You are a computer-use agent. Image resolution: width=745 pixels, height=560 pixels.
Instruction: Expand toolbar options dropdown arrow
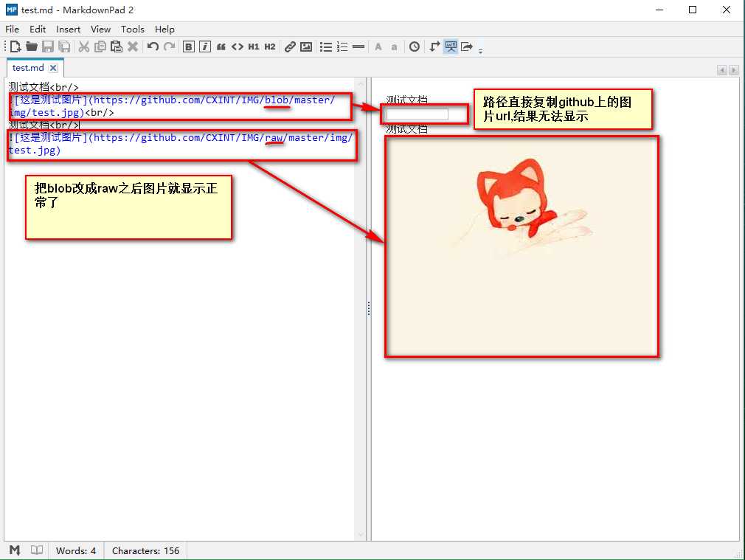(480, 51)
